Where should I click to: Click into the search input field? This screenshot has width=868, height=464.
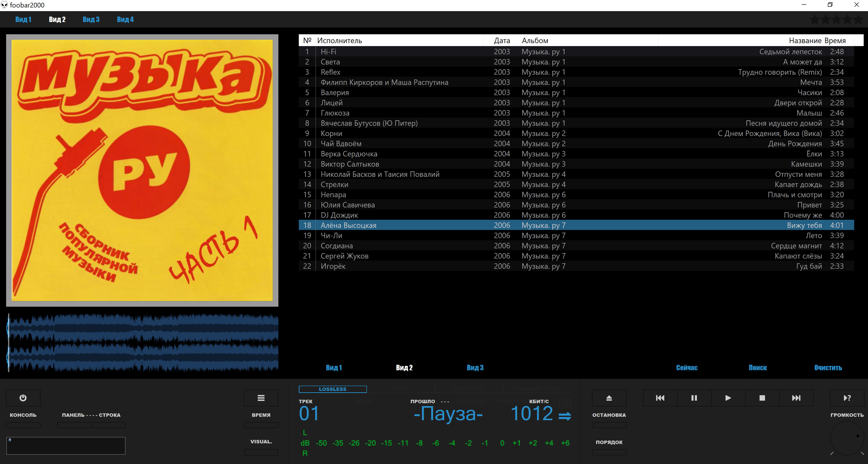point(66,446)
